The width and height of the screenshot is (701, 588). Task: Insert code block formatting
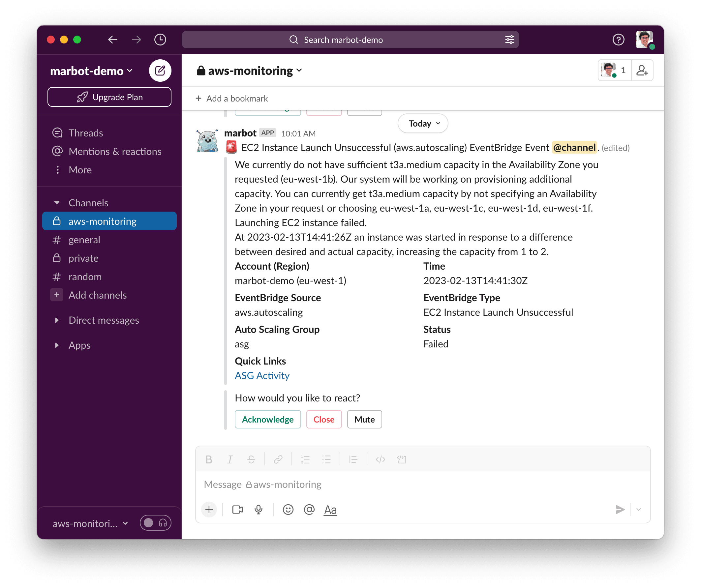[402, 459]
